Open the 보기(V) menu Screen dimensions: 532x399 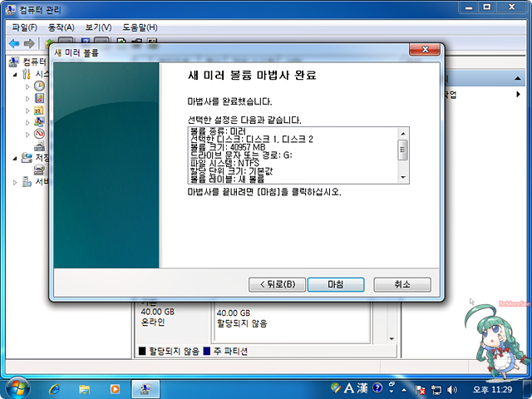[x=96, y=27]
